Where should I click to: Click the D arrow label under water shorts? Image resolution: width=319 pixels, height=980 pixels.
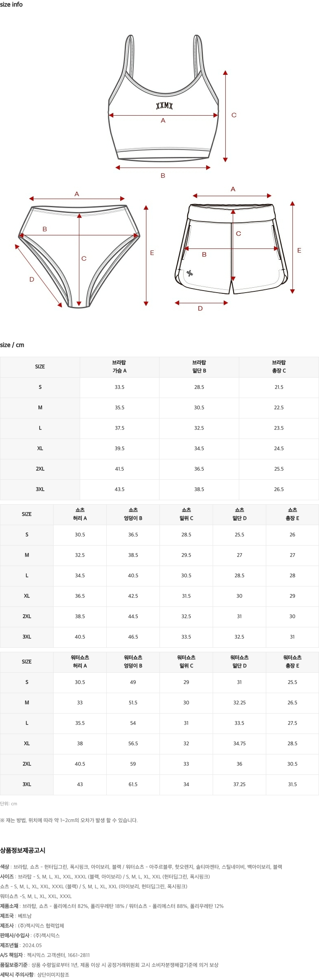[200, 309]
